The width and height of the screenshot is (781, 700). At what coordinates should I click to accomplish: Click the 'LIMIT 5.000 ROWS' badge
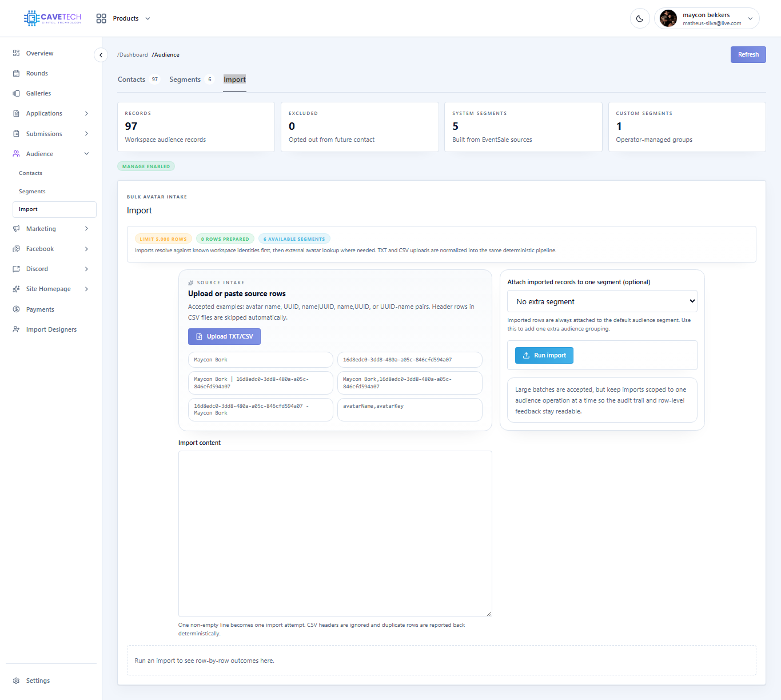(163, 239)
